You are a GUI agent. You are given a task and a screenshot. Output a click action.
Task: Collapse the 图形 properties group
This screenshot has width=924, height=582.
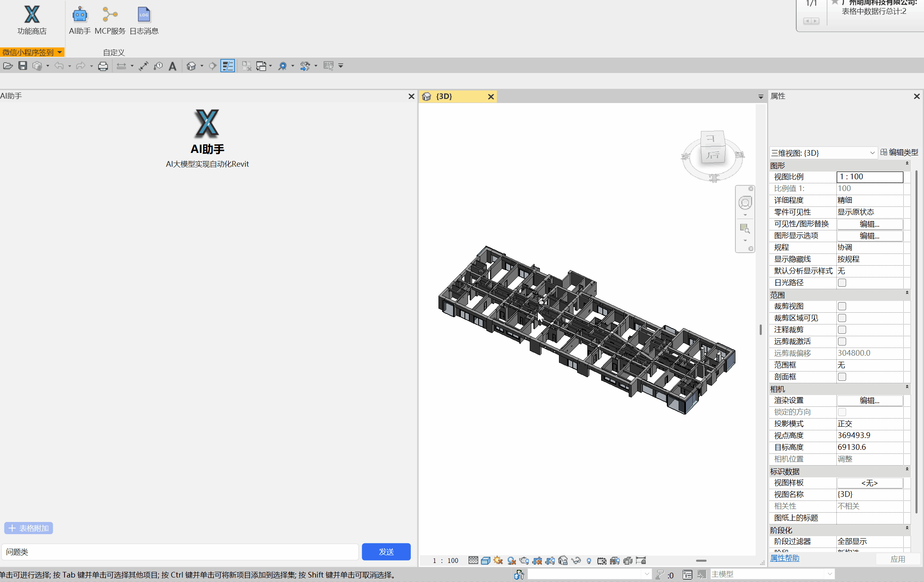coord(907,163)
